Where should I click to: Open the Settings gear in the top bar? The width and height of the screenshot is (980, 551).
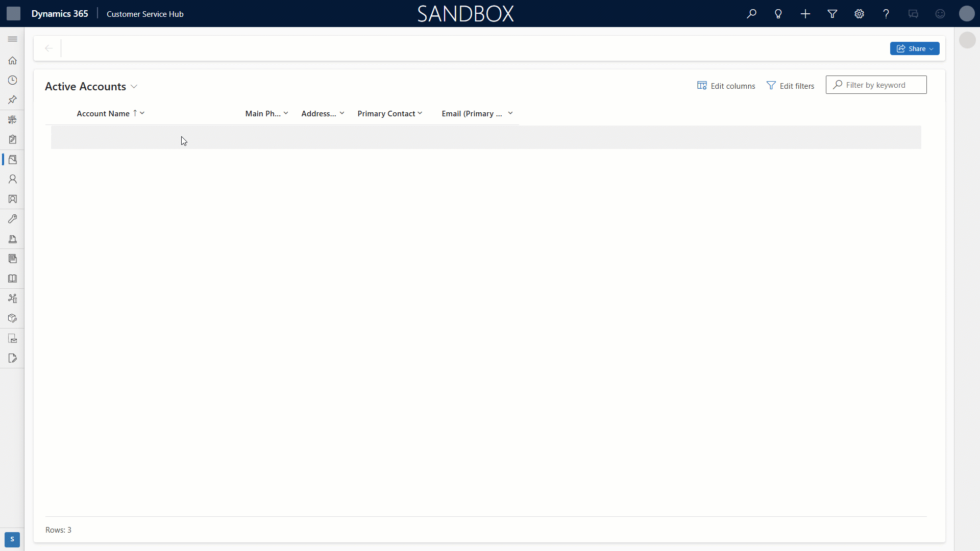click(859, 14)
